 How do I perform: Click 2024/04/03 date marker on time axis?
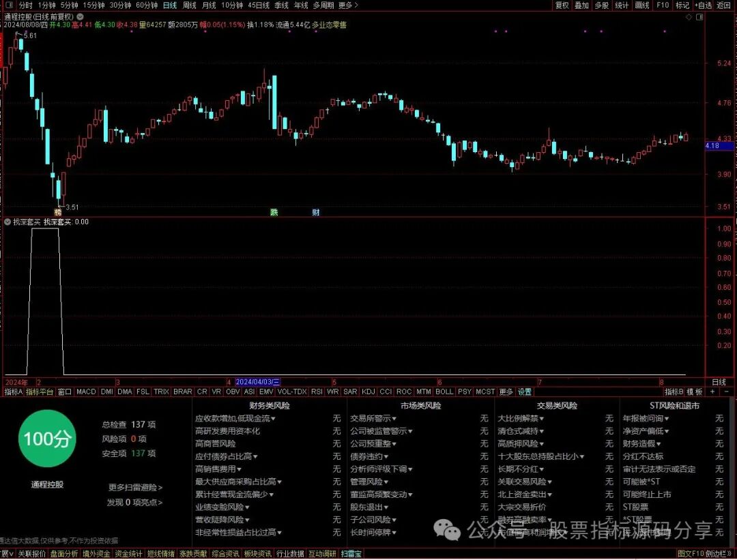(257, 382)
